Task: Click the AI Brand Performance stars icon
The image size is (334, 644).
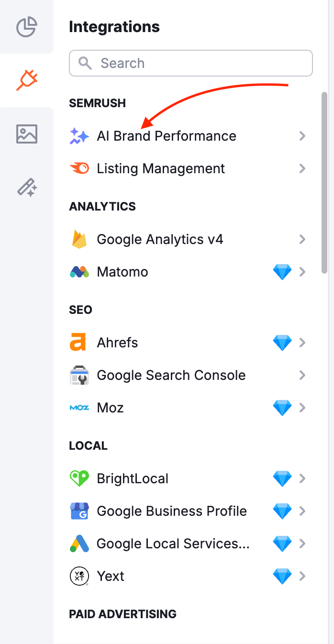Action: click(x=79, y=136)
